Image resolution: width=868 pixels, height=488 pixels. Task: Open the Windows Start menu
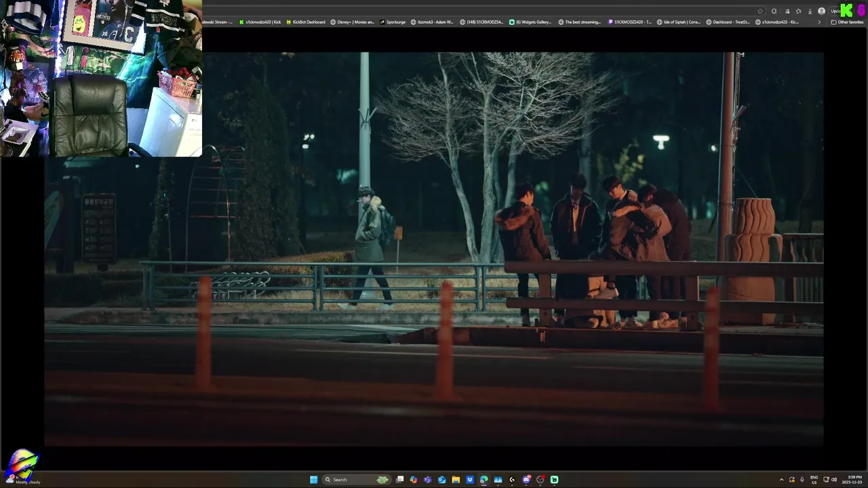click(x=313, y=480)
